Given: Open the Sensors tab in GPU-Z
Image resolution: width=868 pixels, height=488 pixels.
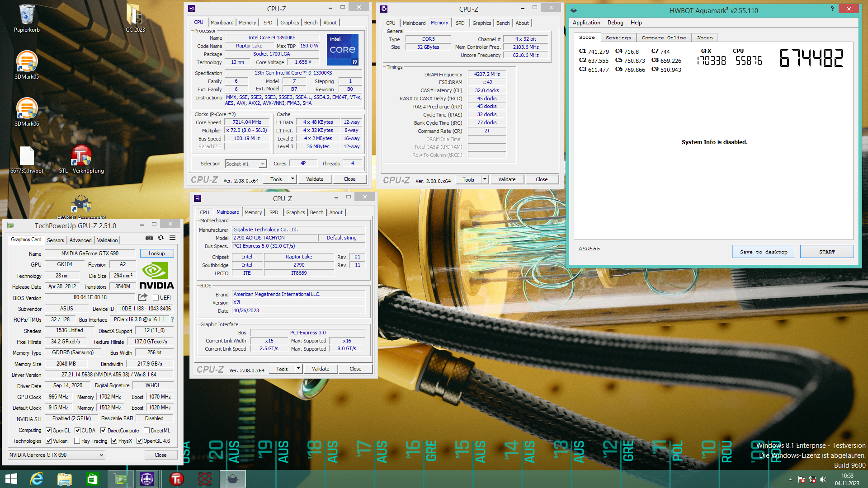Looking at the screenshot, I should click(56, 240).
